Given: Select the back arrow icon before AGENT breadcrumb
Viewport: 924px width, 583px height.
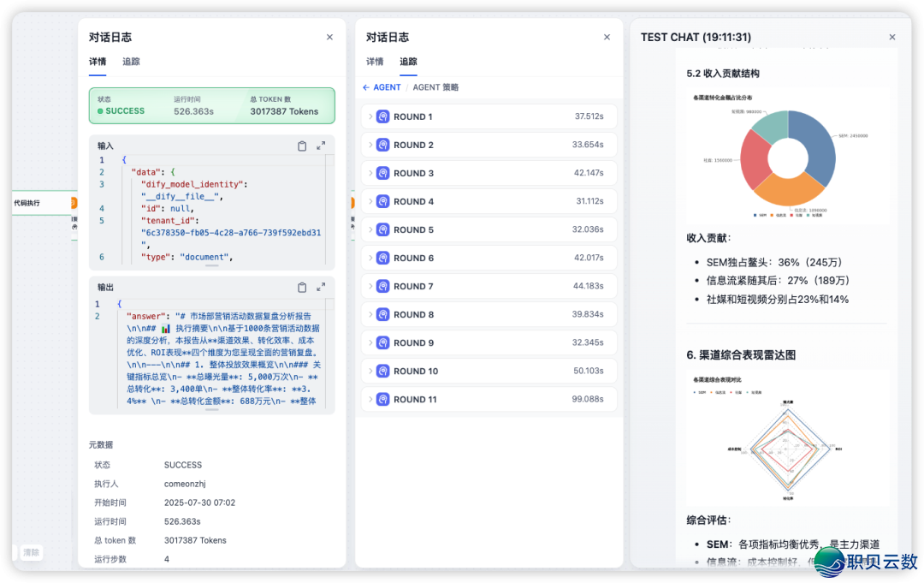Looking at the screenshot, I should coord(366,86).
